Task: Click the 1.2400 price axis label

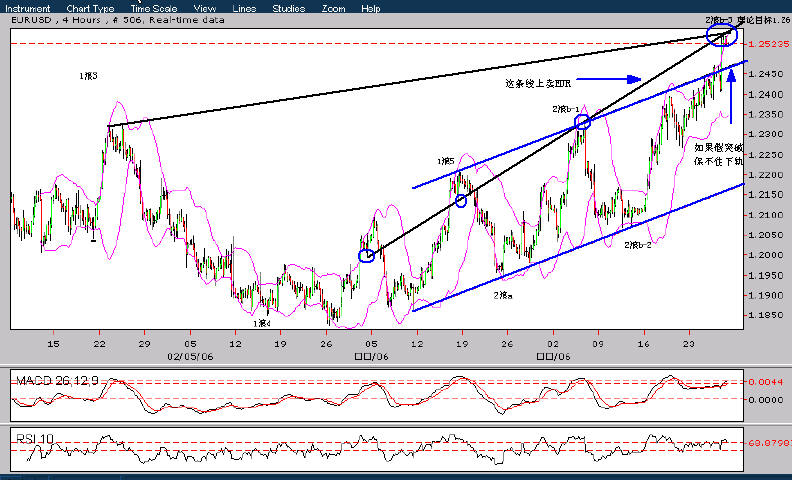Action: [x=765, y=94]
